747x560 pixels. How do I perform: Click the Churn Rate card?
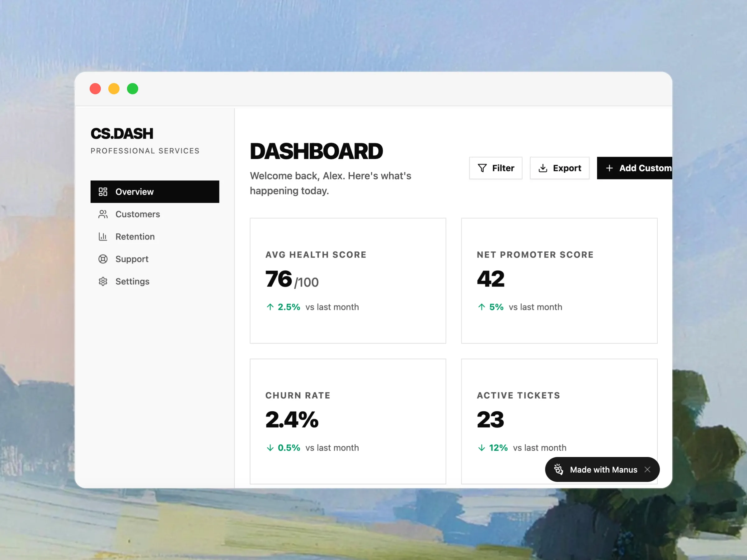point(348,421)
